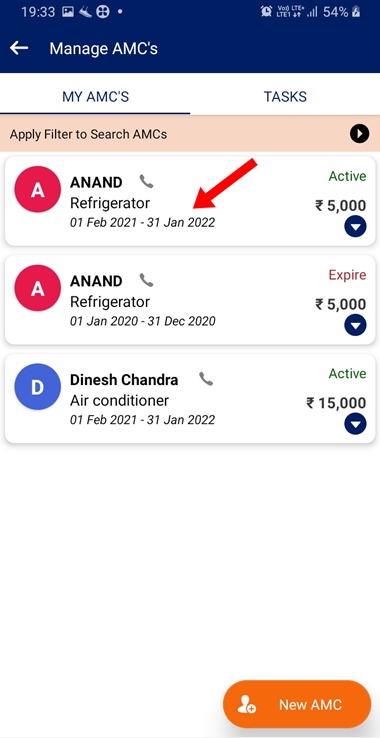The height and width of the screenshot is (738, 380).
Task: Tap the blue D avatar for Dinesh Chandra
Action: point(38,386)
